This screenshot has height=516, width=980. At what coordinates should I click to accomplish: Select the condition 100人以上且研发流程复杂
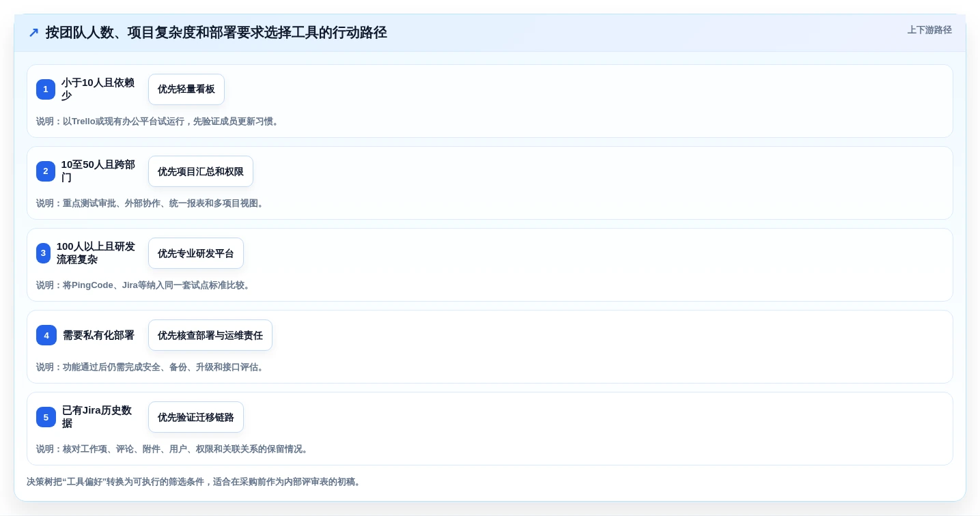click(96, 253)
